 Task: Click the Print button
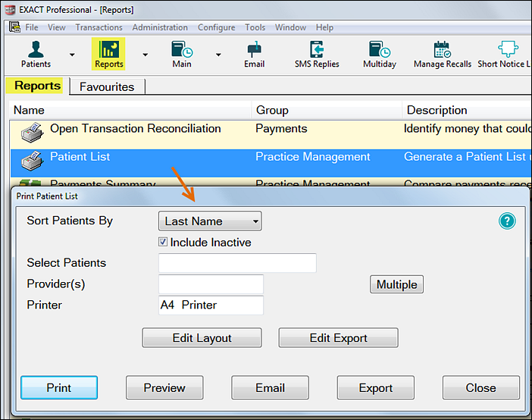coord(59,387)
